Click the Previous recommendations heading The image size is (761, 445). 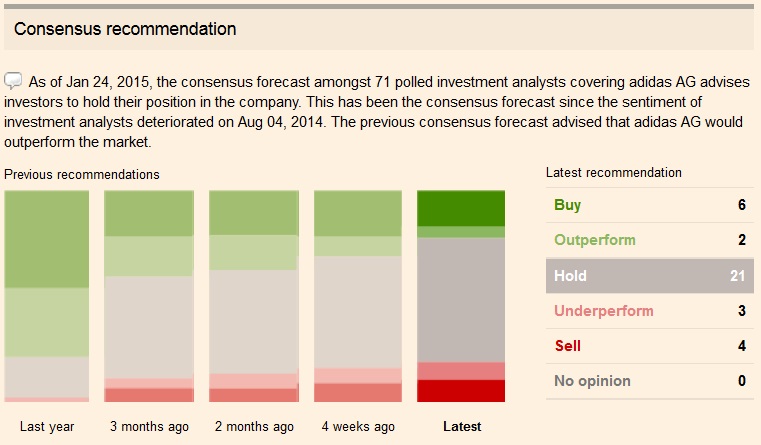82,174
